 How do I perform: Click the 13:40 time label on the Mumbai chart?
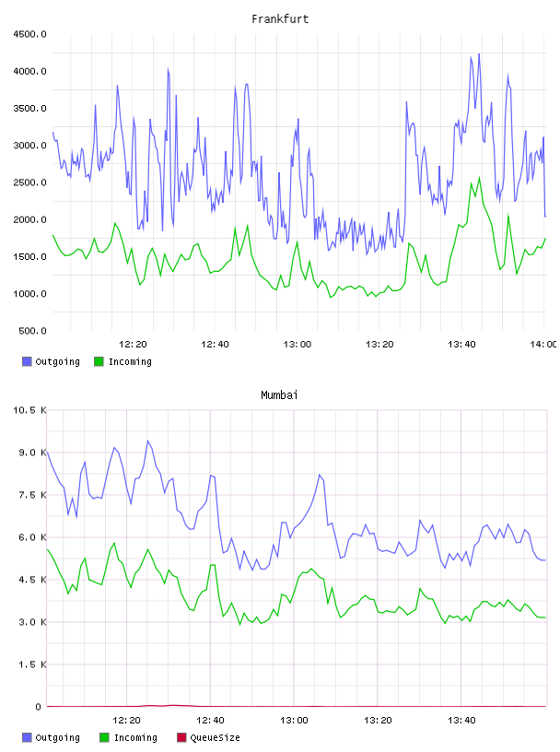461,721
